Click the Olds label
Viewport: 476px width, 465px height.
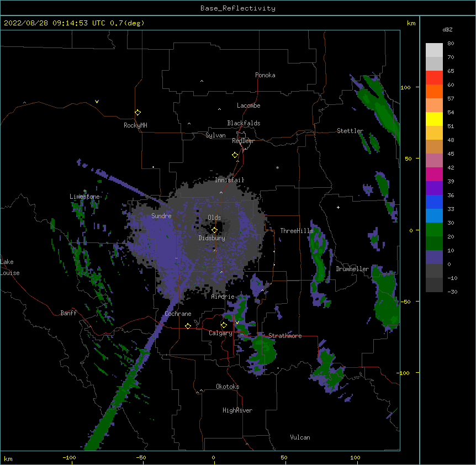pos(214,218)
